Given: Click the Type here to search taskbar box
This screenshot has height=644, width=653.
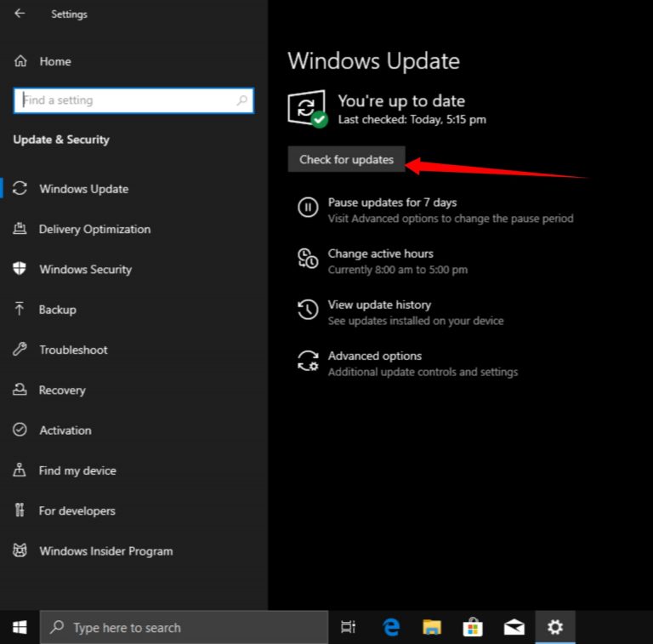Looking at the screenshot, I should (x=184, y=627).
